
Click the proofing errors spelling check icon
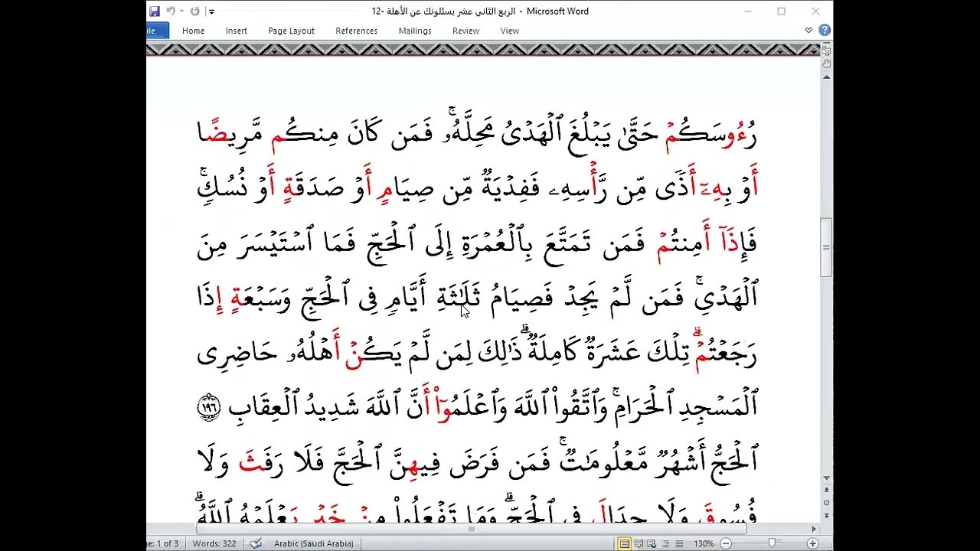click(x=256, y=543)
